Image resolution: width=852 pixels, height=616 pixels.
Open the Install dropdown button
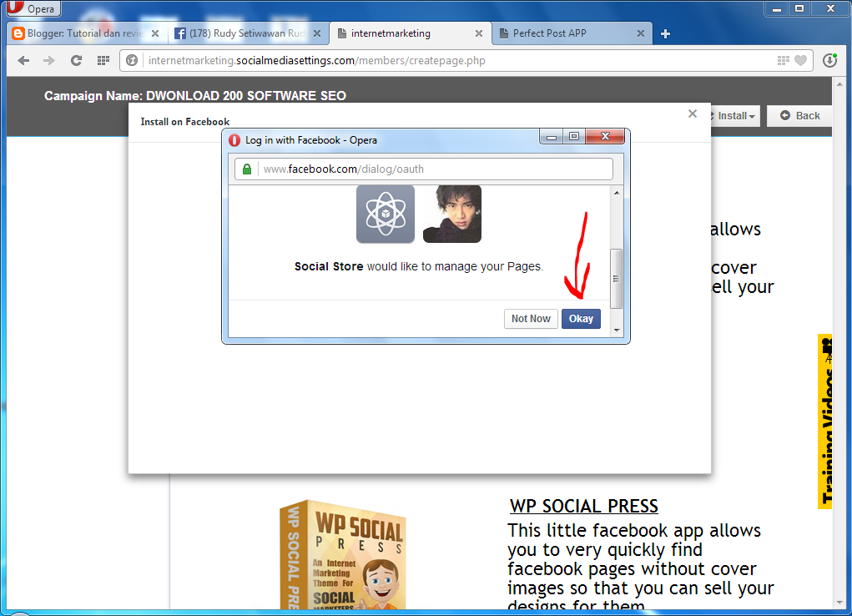click(734, 116)
